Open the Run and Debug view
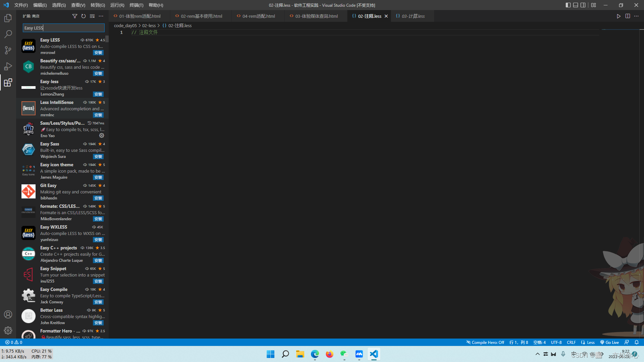The image size is (644, 362). 8,66
